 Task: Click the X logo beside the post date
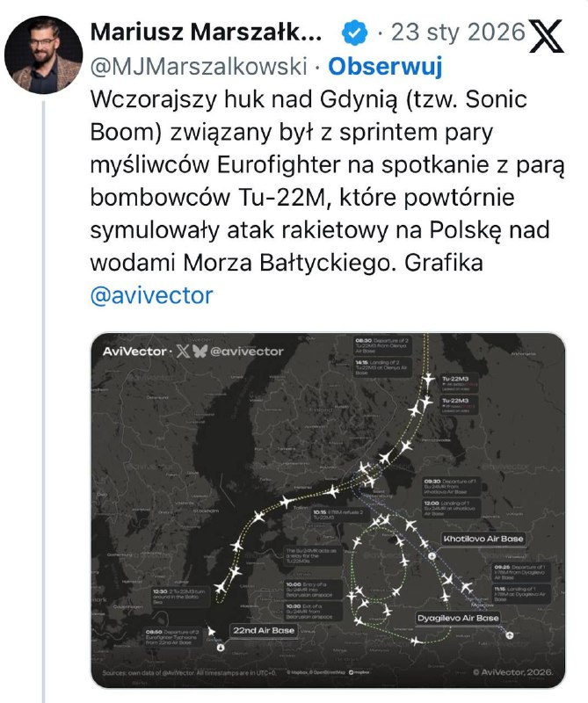(549, 36)
